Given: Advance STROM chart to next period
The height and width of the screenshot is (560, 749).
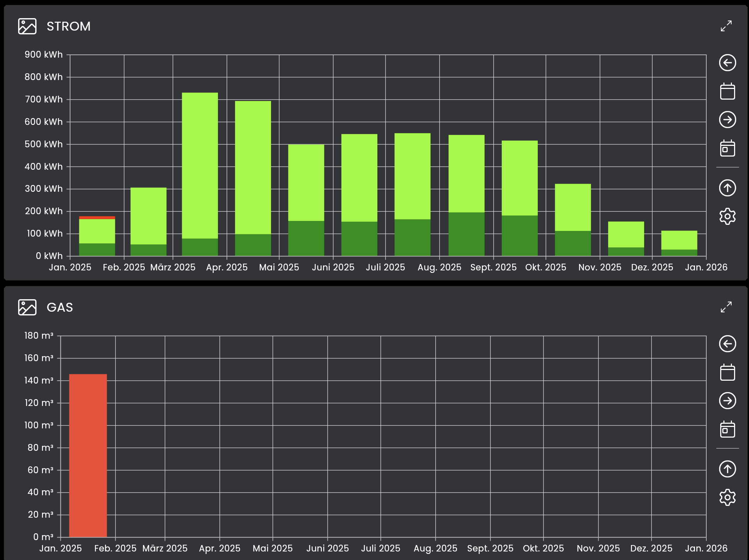Looking at the screenshot, I should 727,120.
